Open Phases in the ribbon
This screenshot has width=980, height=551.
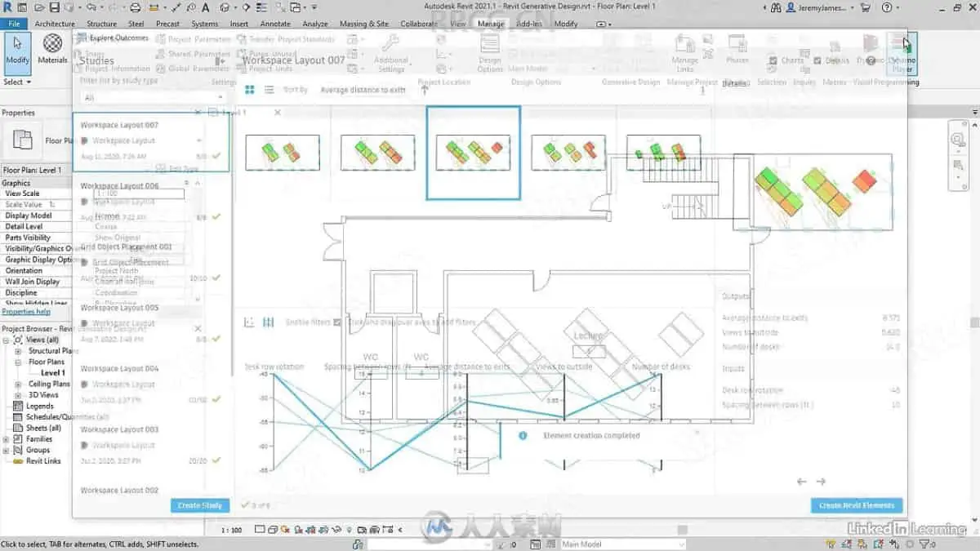point(737,50)
